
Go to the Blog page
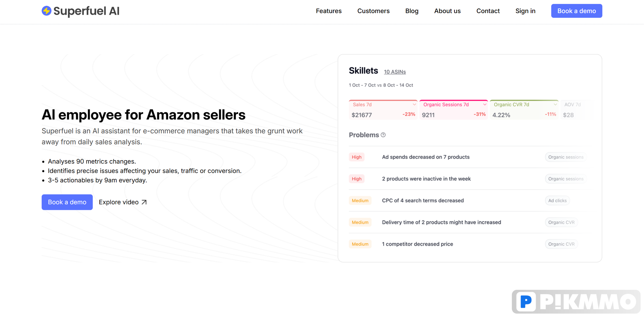tap(412, 11)
